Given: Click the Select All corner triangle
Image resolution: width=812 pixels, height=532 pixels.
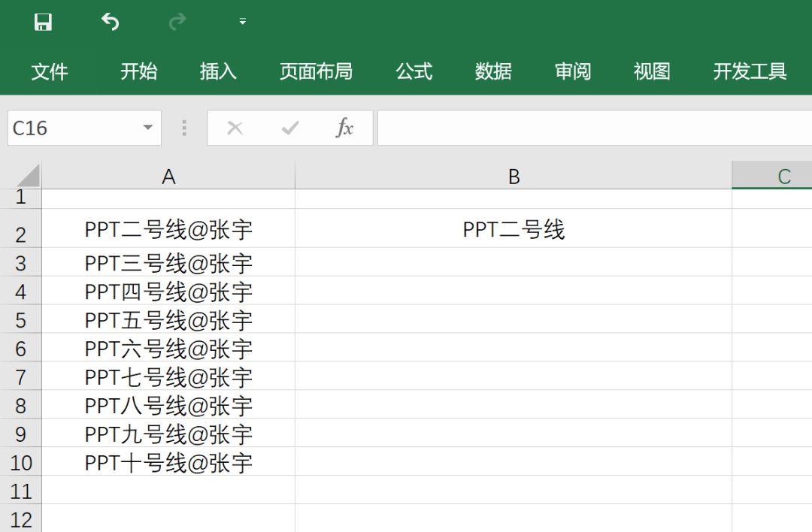Looking at the screenshot, I should (27, 177).
